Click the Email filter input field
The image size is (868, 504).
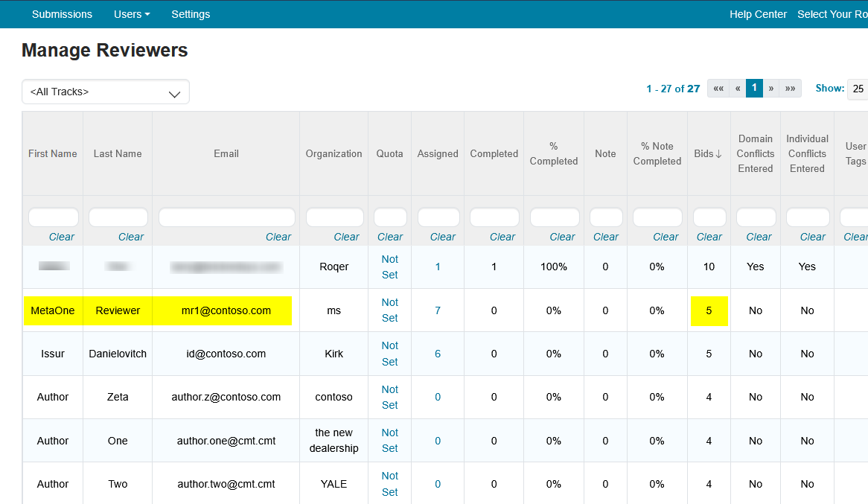click(x=226, y=216)
